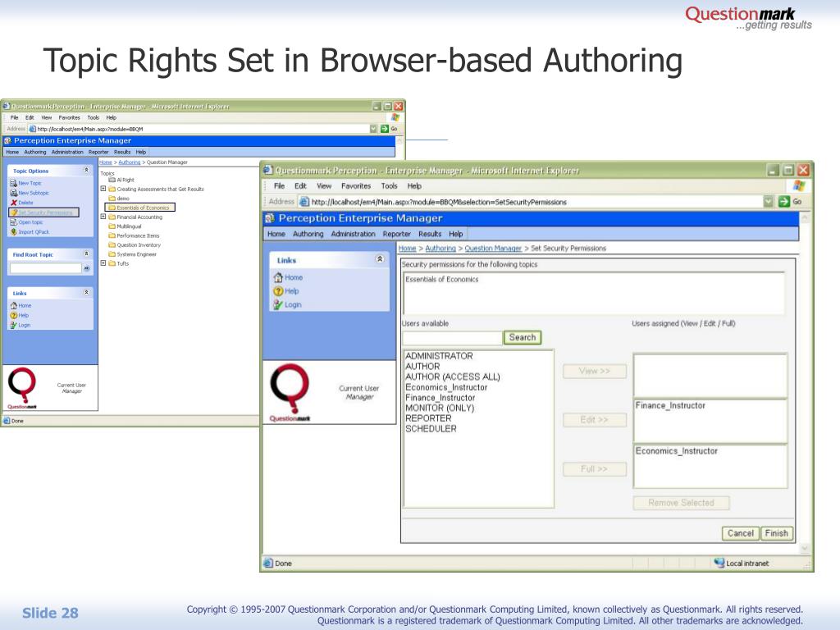The image size is (840, 630).
Task: Click Login icon in back window Links panel
Action: click(x=13, y=325)
